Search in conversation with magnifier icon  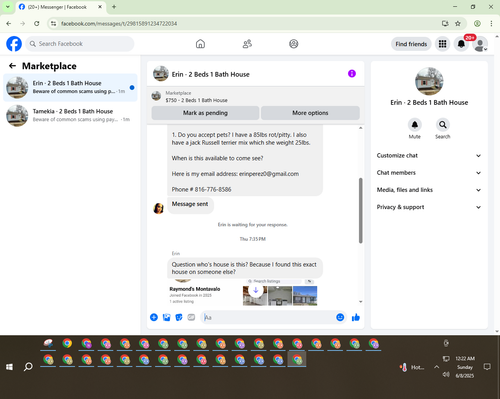click(443, 125)
